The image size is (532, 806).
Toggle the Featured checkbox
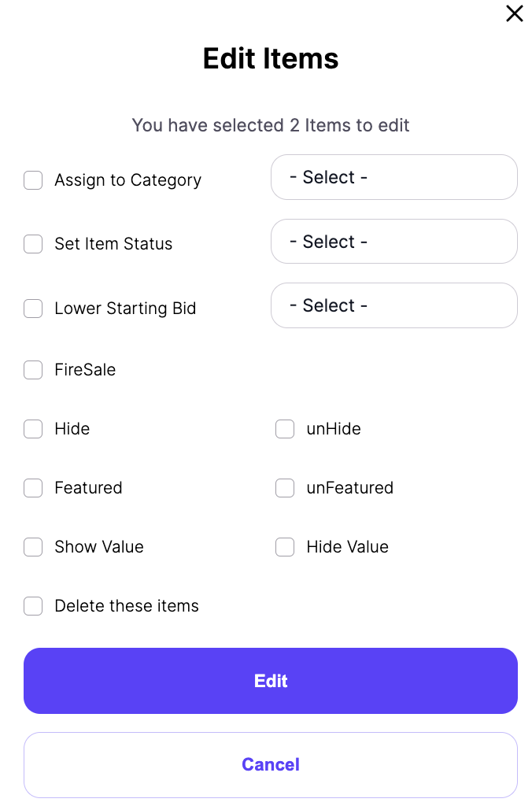pos(33,488)
